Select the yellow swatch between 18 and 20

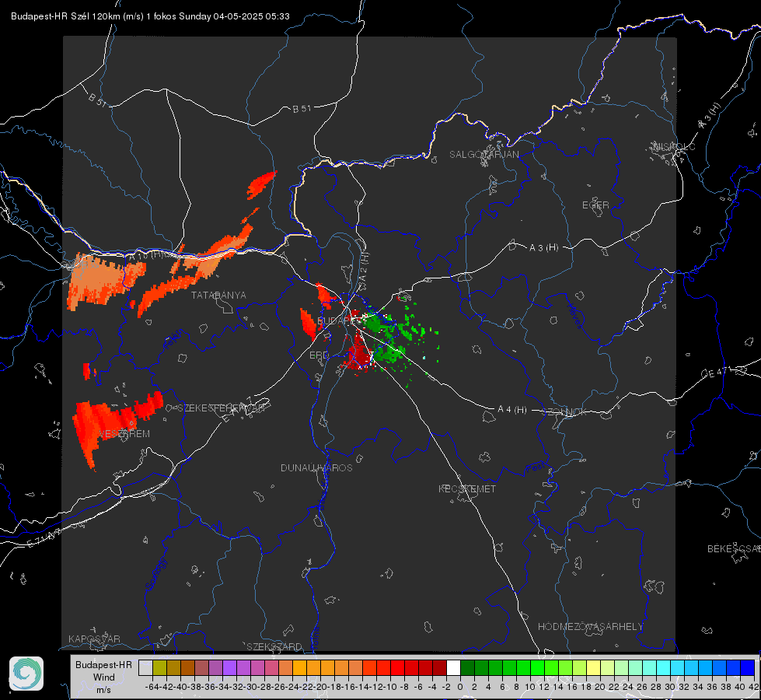pos(593,667)
